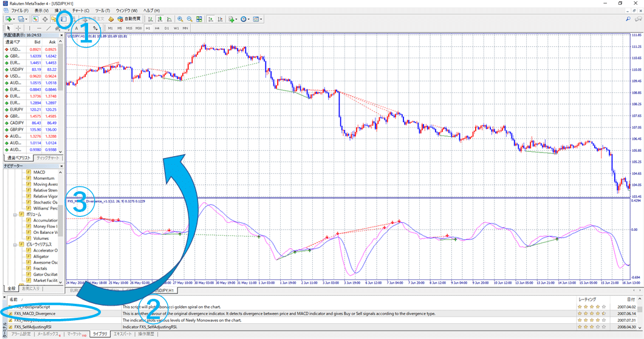Switch timeframe to H4

[157, 29]
